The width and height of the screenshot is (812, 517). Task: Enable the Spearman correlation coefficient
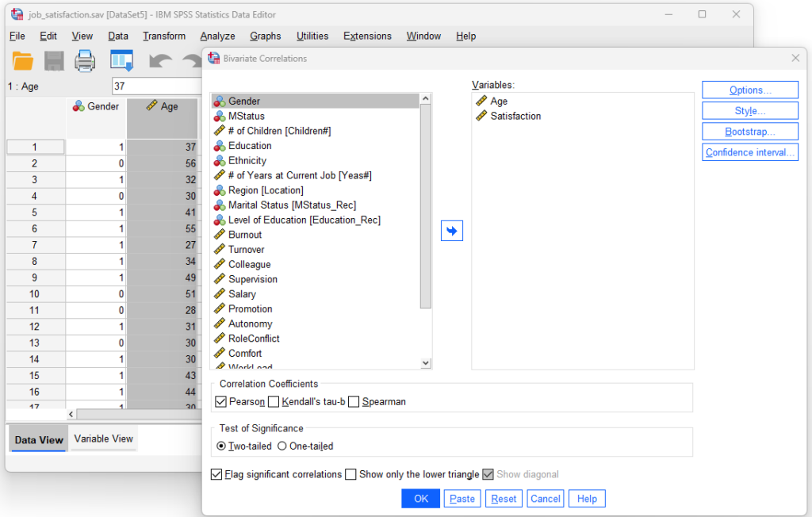tap(353, 401)
